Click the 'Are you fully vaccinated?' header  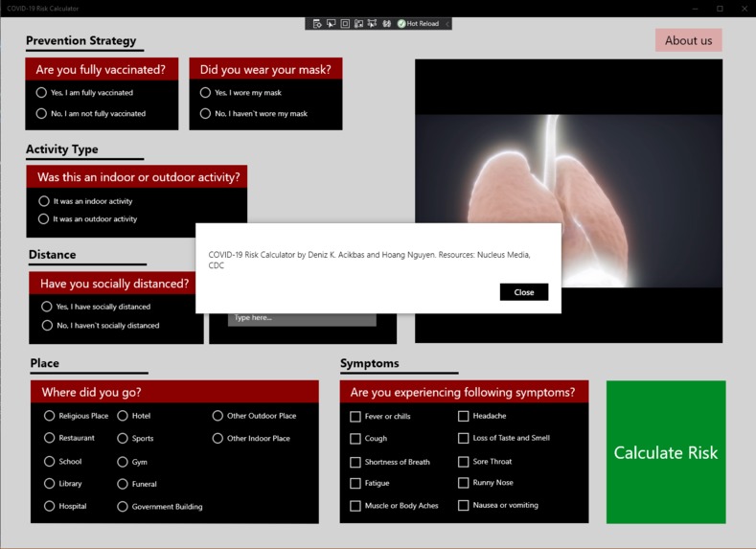[101, 69]
